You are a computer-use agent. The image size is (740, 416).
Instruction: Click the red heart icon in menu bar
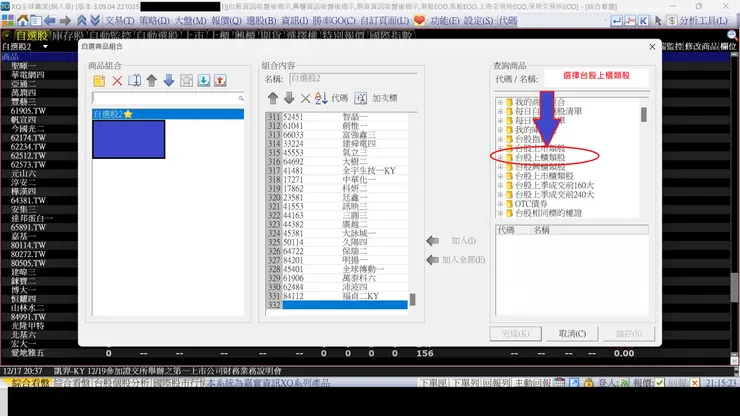point(419,20)
